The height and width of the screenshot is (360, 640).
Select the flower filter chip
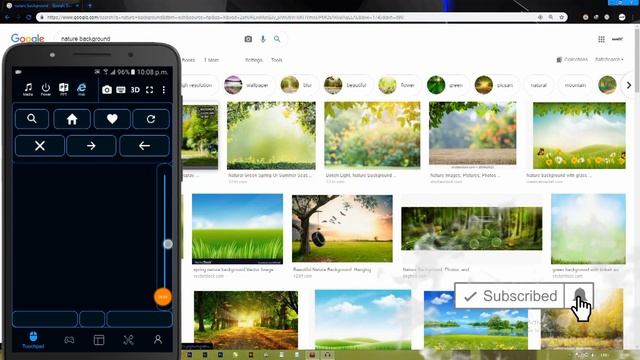(398, 85)
